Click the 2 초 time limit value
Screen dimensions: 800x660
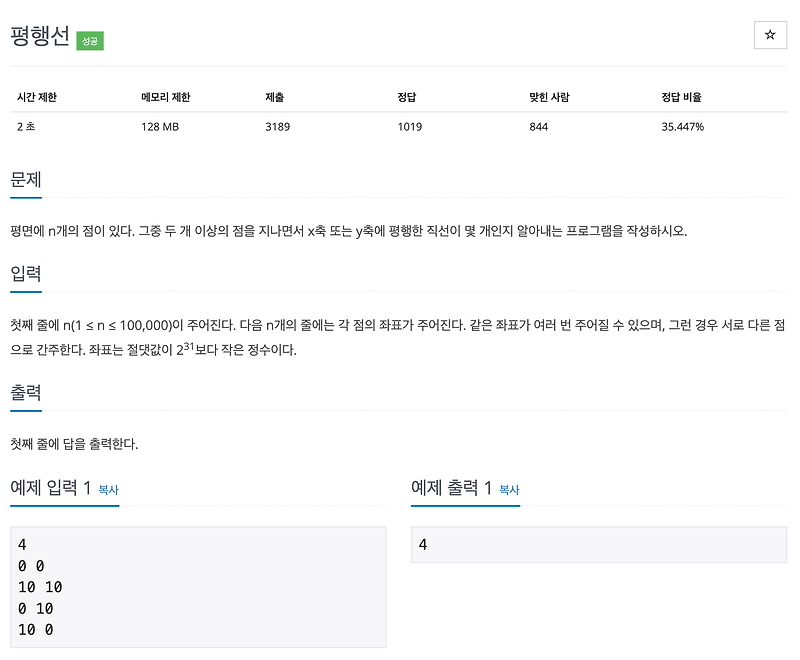pyautogui.click(x=27, y=127)
